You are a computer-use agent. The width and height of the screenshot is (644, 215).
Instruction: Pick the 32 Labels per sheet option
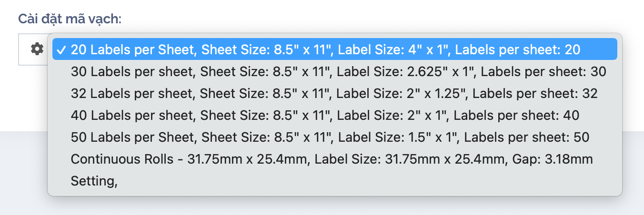pyautogui.click(x=334, y=94)
